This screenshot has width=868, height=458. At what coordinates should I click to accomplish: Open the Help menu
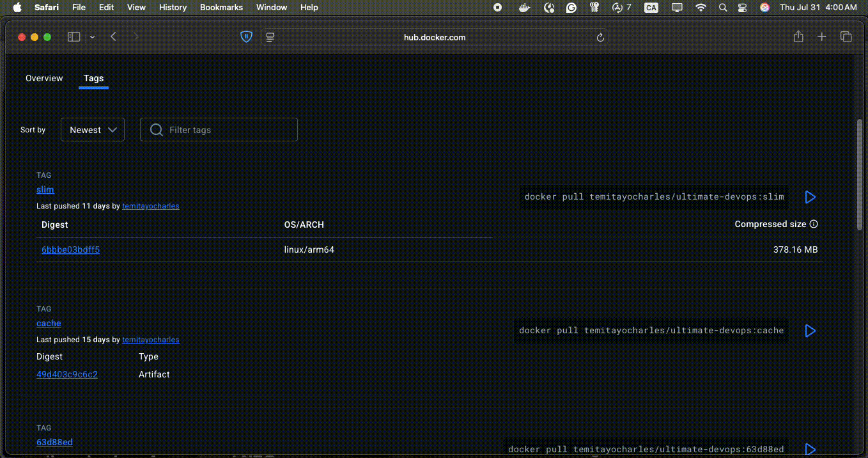point(309,8)
